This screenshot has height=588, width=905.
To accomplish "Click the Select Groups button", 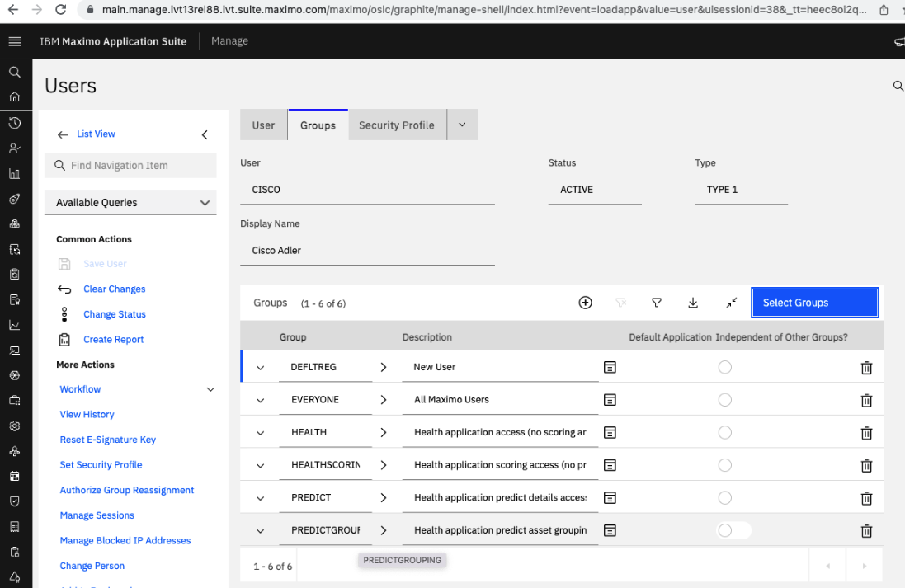I will [x=815, y=303].
